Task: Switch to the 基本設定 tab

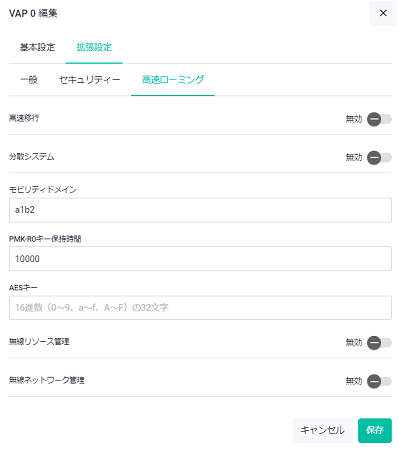Action: tap(37, 47)
